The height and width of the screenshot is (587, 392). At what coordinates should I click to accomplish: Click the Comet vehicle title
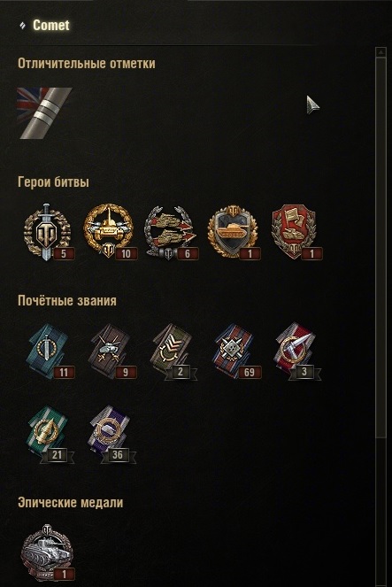point(51,25)
